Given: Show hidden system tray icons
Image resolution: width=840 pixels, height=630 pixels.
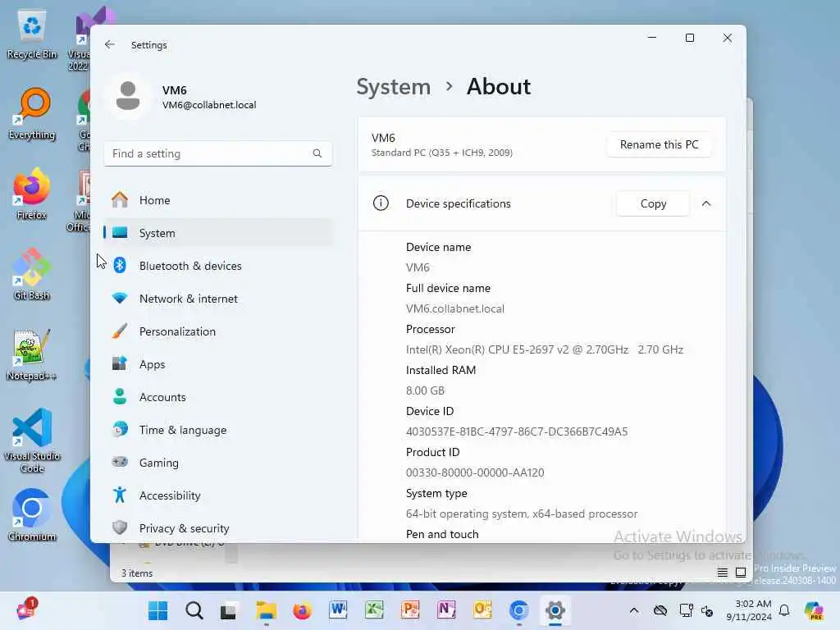Looking at the screenshot, I should [x=634, y=610].
